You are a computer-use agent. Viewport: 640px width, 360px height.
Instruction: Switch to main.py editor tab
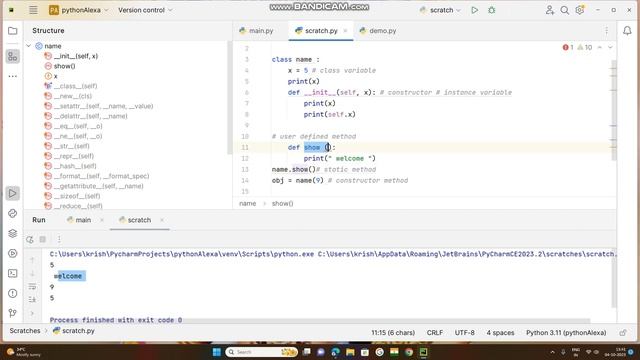[x=257, y=31]
